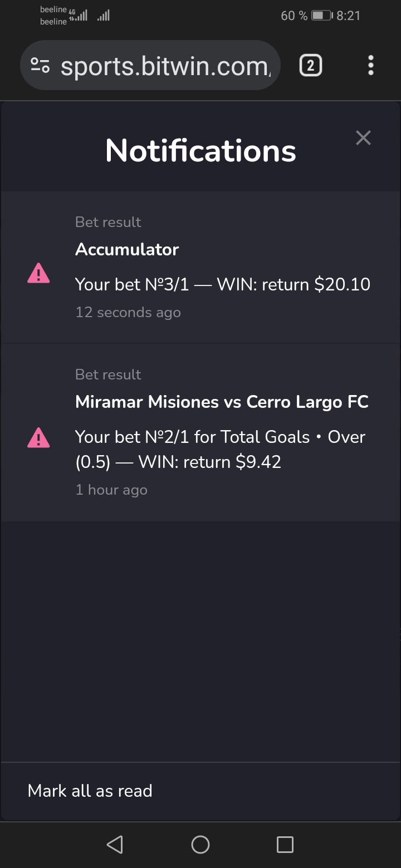Tap the Miramar Misiones notification warning icon
The height and width of the screenshot is (868, 401).
coord(38,438)
